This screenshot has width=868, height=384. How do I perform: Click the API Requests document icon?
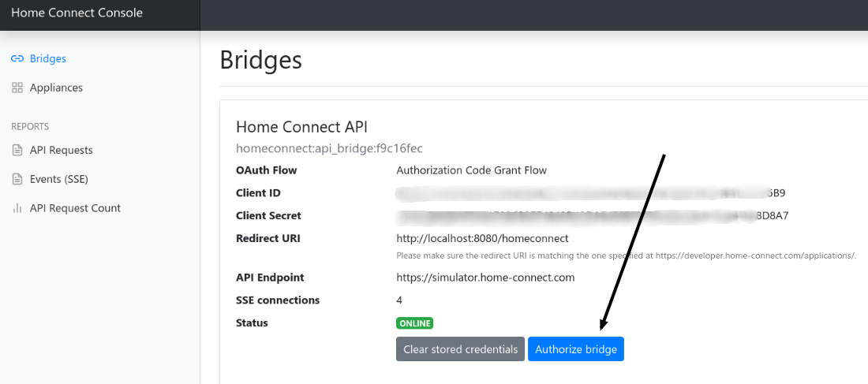[17, 151]
